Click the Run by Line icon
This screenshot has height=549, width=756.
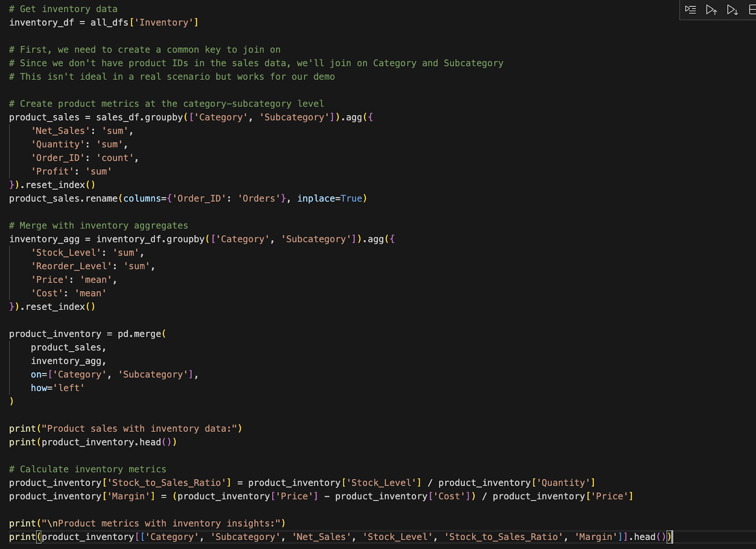[690, 10]
